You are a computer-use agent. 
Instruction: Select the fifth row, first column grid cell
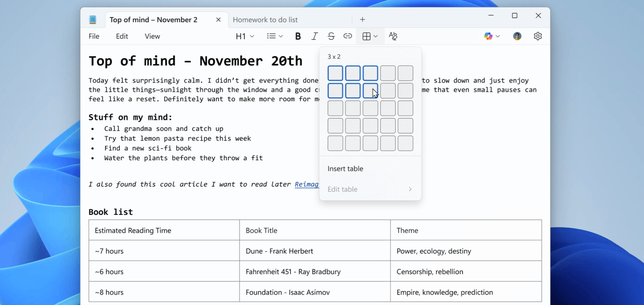(335, 143)
